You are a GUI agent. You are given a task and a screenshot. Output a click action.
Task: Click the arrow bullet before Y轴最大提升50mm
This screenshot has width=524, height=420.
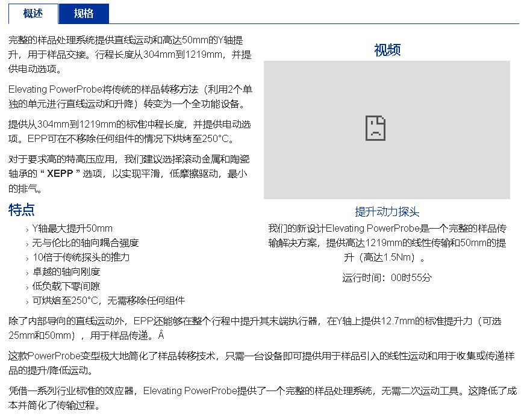[x=27, y=230]
